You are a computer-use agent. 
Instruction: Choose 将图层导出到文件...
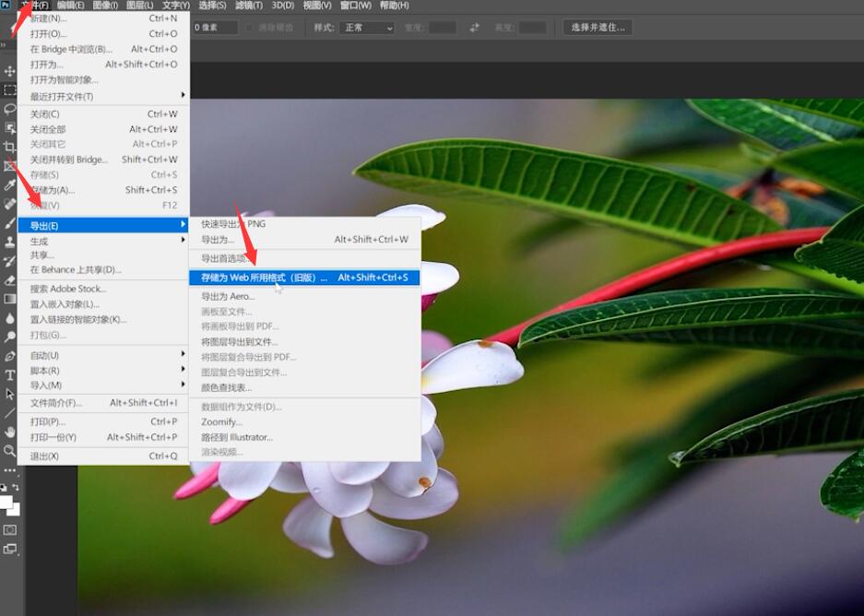(x=304, y=341)
